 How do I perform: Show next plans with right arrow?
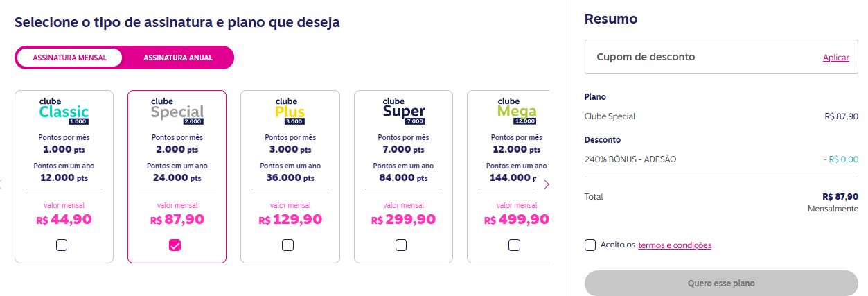click(x=547, y=184)
